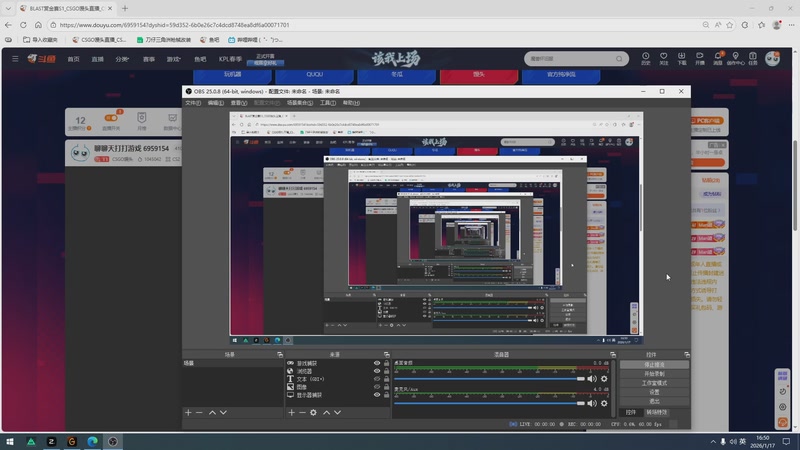Screen dimensions: 800x450
Task: Move the scene down in Scenes panel
Action: [x=223, y=412]
